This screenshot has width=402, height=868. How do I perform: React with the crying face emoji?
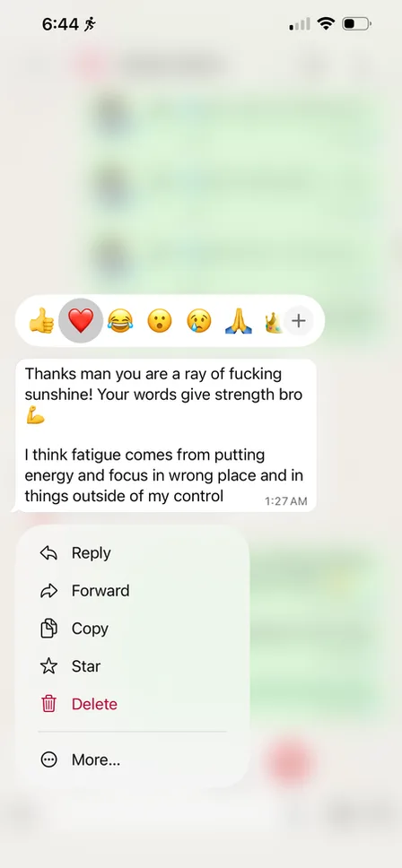coord(199,320)
